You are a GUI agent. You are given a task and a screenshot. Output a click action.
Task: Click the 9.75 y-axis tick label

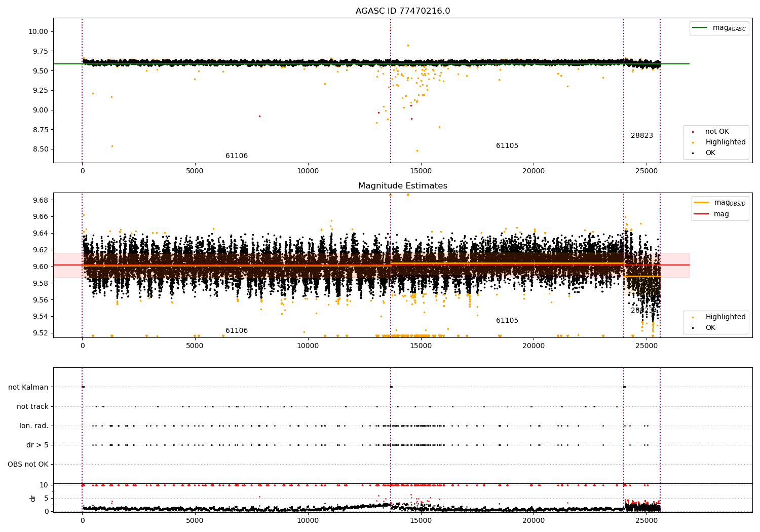[40, 51]
